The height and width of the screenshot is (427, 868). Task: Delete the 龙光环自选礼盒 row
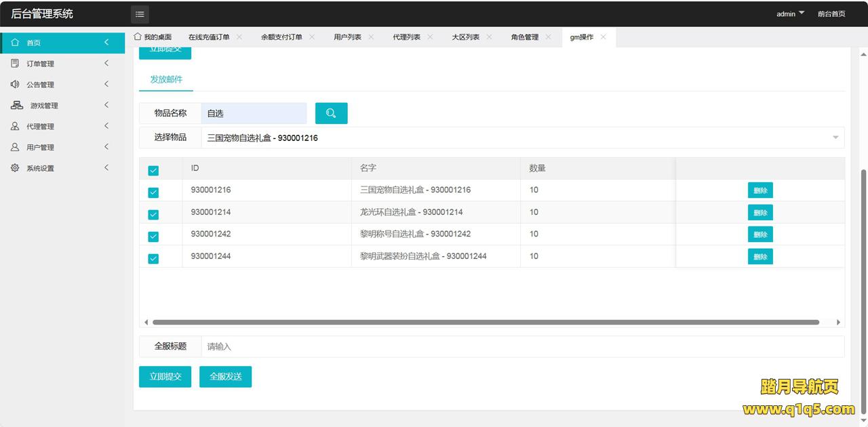click(x=760, y=212)
